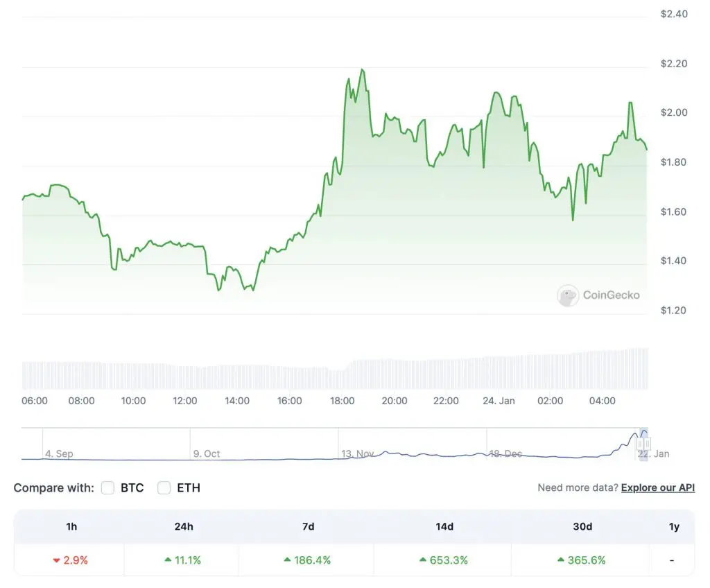Open the Explore our API link
The width and height of the screenshot is (710, 588).
657,488
